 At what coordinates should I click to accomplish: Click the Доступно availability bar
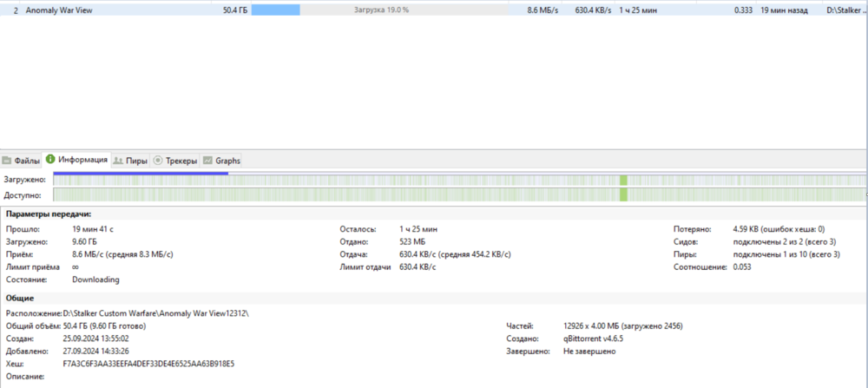(x=459, y=194)
